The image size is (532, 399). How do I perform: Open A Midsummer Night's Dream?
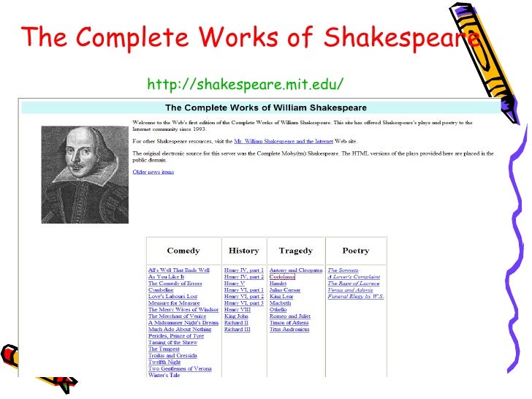point(183,323)
